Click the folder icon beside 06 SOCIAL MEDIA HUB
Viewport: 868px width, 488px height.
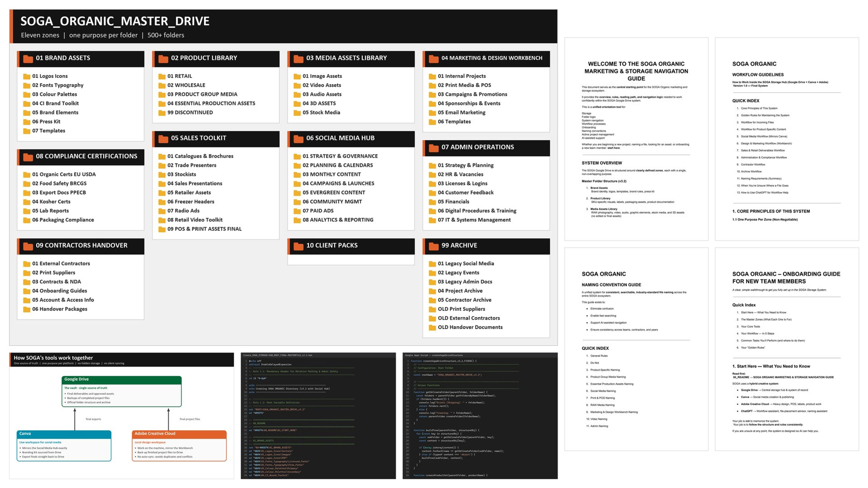pyautogui.click(x=298, y=139)
